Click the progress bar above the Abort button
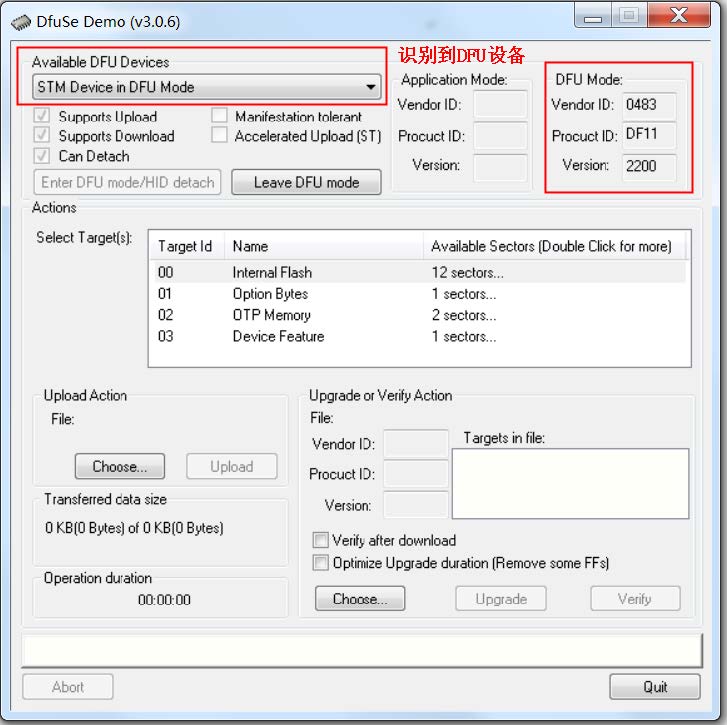The width and height of the screenshot is (727, 725). point(362,650)
